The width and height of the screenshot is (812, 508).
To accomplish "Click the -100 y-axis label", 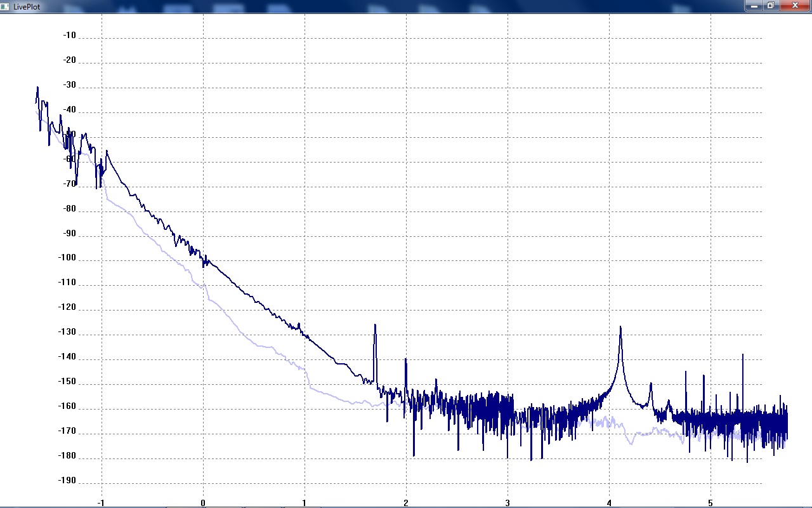I will click(x=67, y=258).
